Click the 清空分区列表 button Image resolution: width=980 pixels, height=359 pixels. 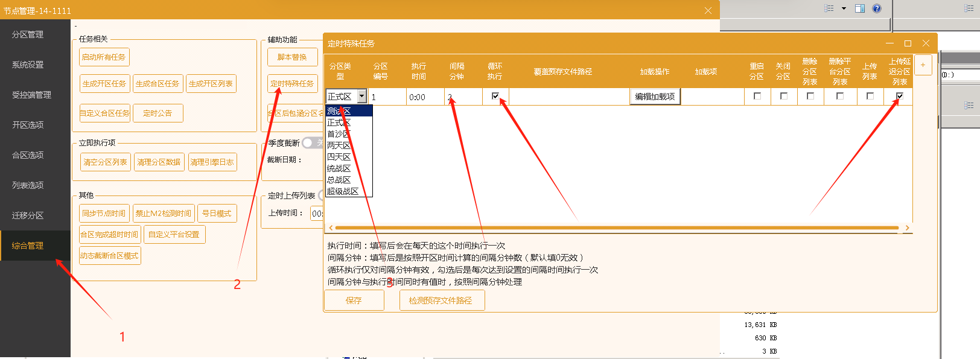(x=106, y=162)
